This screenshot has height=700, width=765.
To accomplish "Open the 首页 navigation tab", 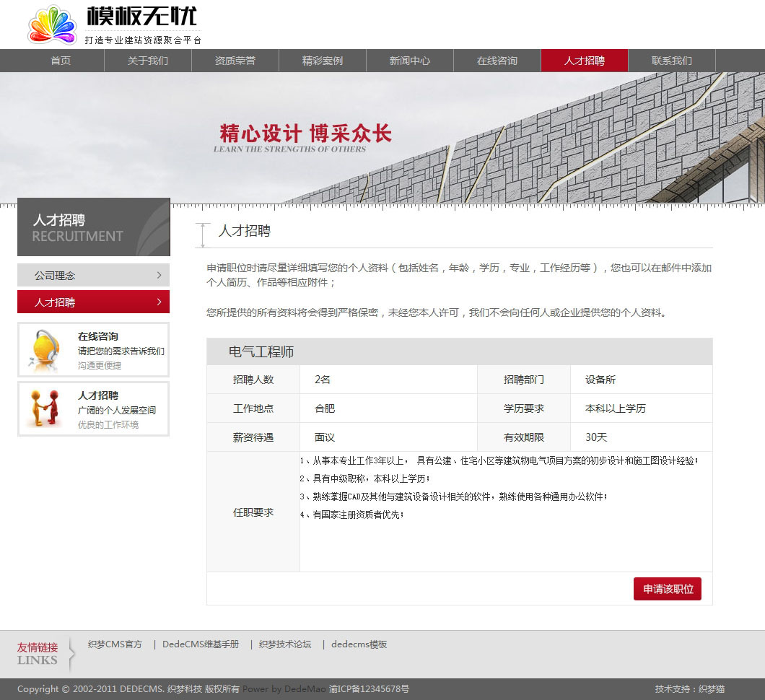I will point(61,61).
